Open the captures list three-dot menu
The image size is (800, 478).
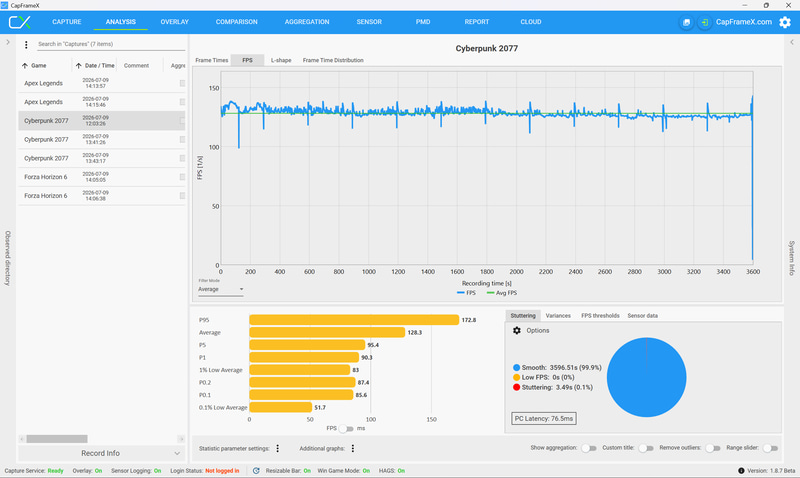[26, 45]
